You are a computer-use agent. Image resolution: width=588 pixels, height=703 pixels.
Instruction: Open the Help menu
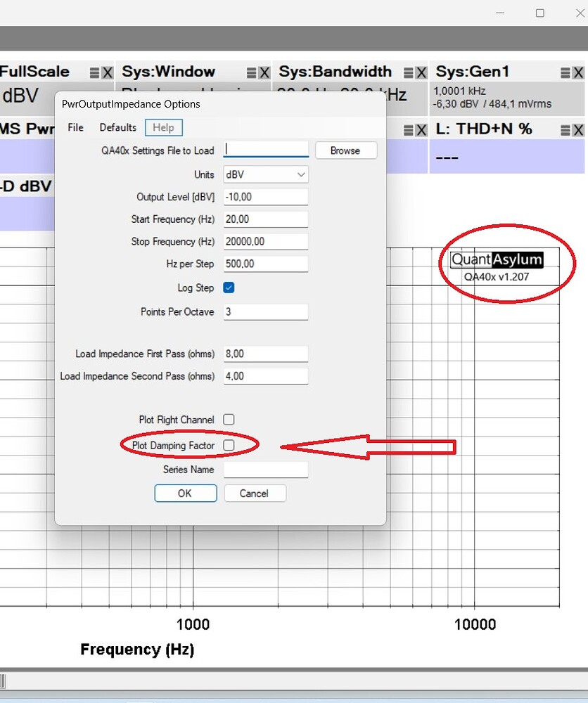coord(164,127)
